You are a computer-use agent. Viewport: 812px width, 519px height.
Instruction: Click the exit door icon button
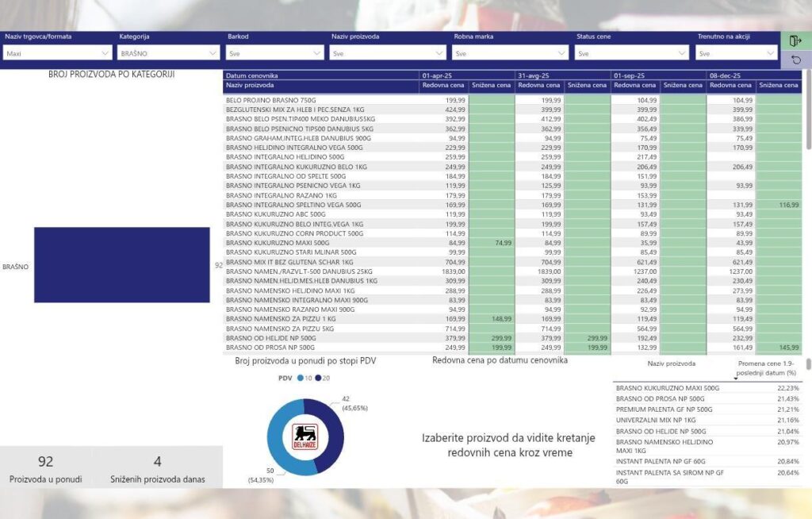point(795,41)
